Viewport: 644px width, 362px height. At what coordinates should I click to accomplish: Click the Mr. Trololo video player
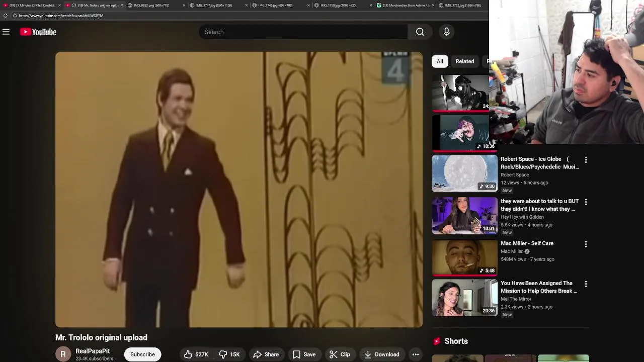coord(239,190)
